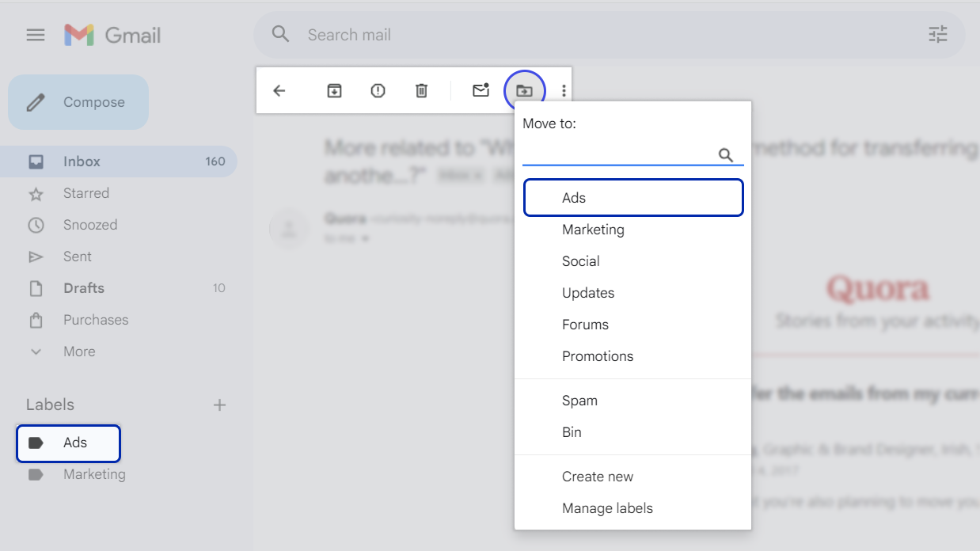Mark the email as unread
Image resolution: width=980 pixels, height=551 pixels.
click(481, 90)
